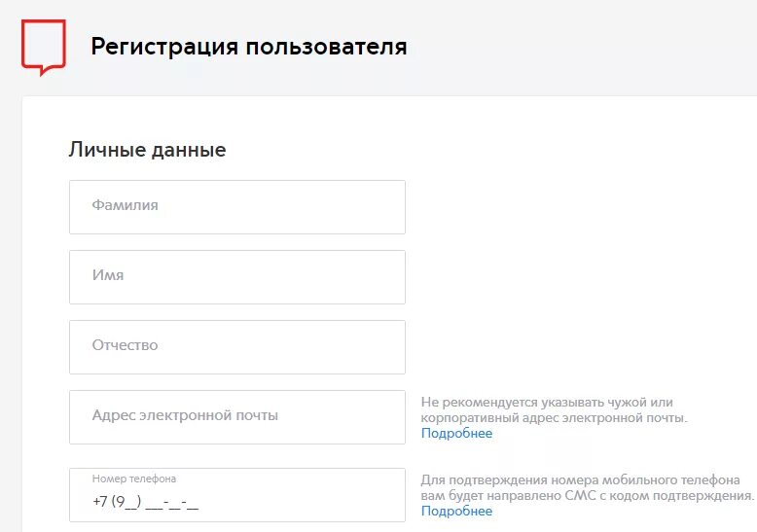This screenshot has width=757, height=532.
Task: Open Подробнее link about SMS confirmation
Action: (x=456, y=512)
